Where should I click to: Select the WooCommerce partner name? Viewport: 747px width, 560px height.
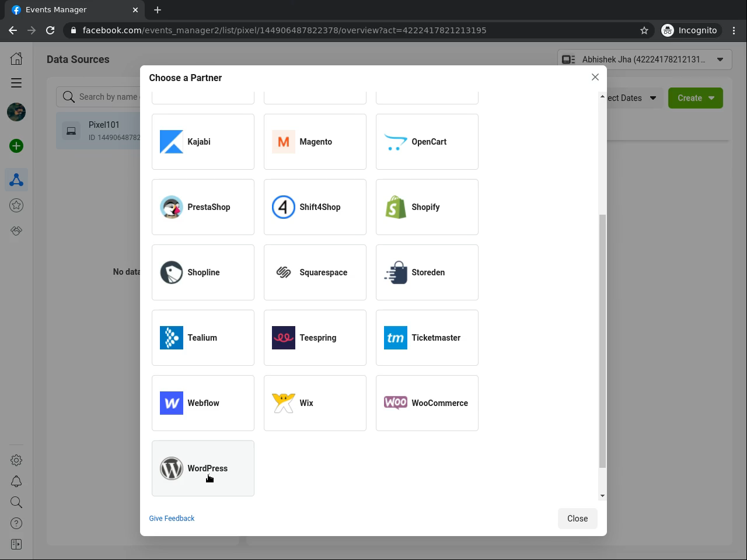(x=439, y=403)
